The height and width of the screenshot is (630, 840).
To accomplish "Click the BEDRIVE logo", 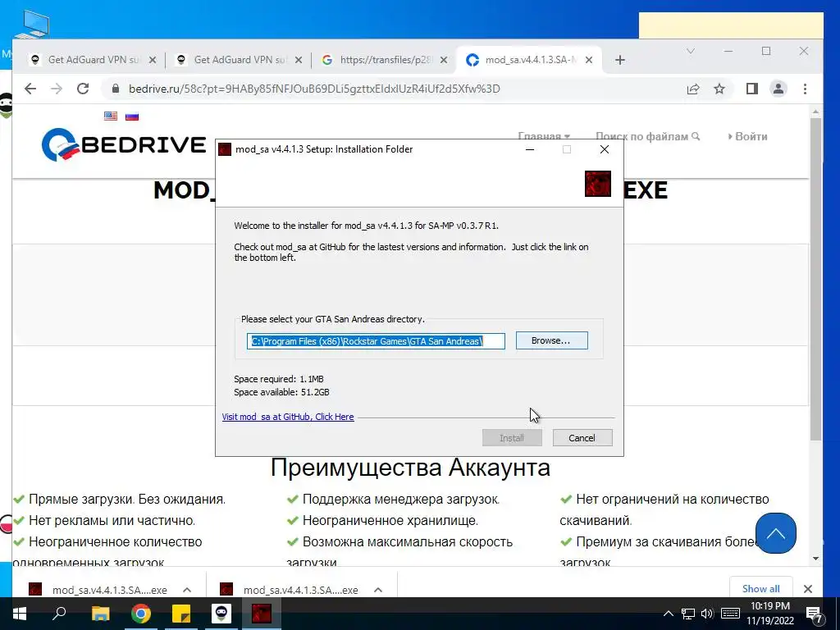I will click(124, 144).
